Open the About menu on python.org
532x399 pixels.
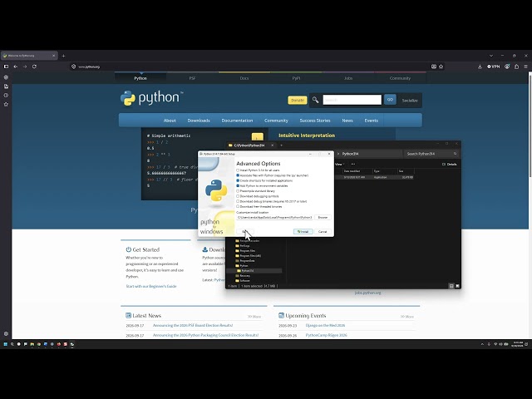point(170,121)
